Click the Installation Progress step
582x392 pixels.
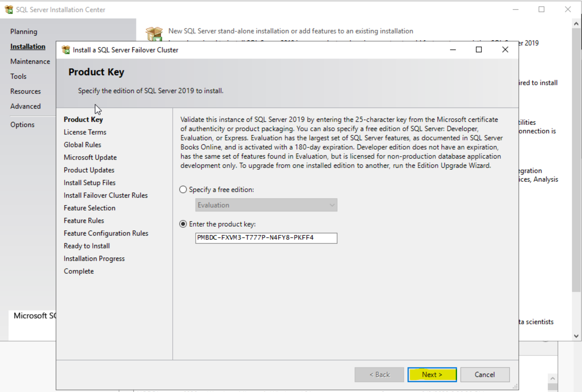pos(94,258)
